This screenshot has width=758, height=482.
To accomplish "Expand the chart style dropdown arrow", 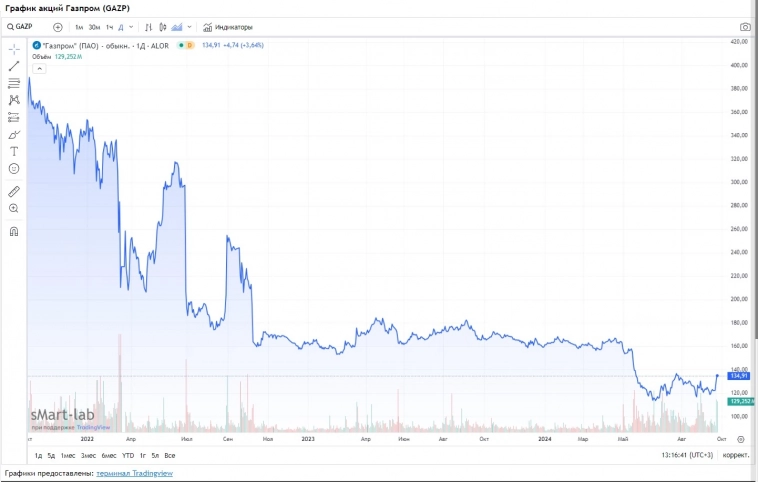I will click(190, 28).
